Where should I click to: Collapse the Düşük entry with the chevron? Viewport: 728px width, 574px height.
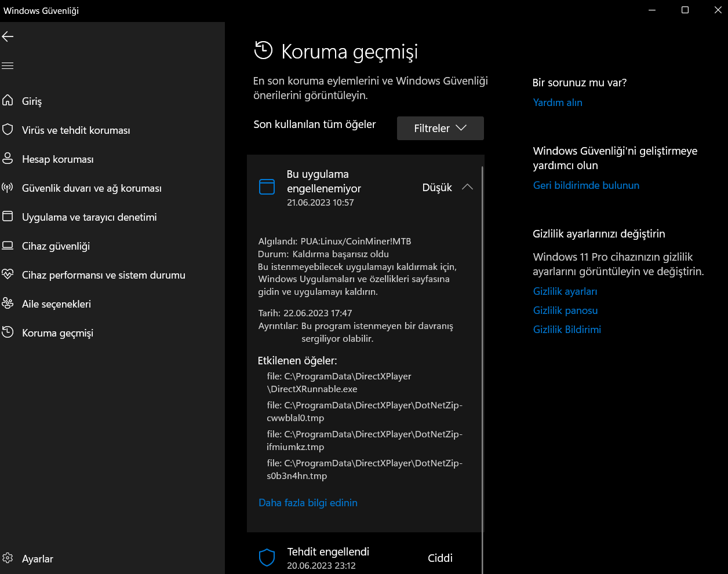click(467, 187)
